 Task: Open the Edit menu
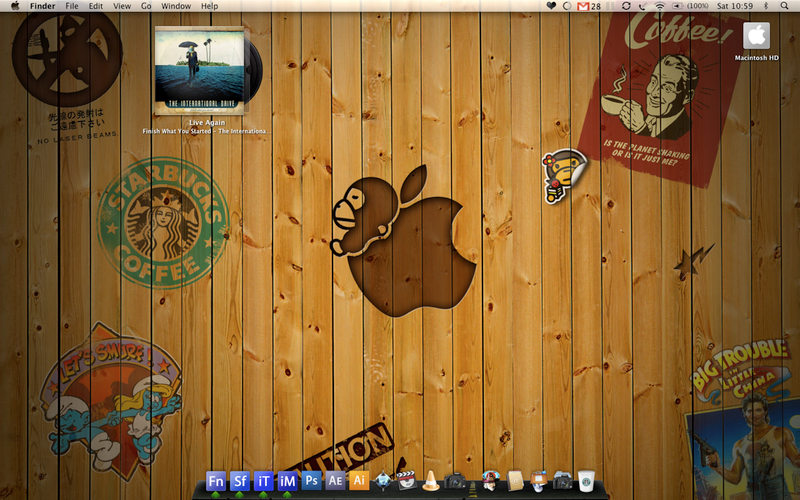(x=95, y=6)
